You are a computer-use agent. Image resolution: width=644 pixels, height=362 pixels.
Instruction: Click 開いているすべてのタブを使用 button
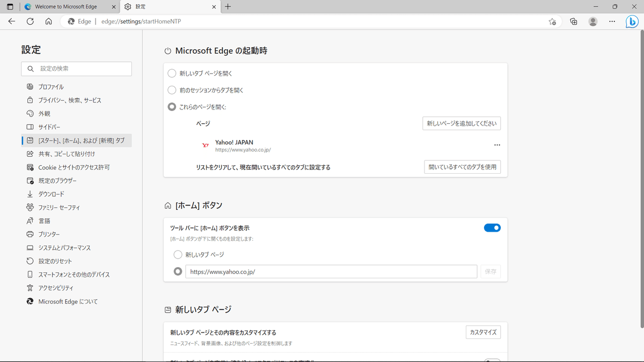pos(462,167)
